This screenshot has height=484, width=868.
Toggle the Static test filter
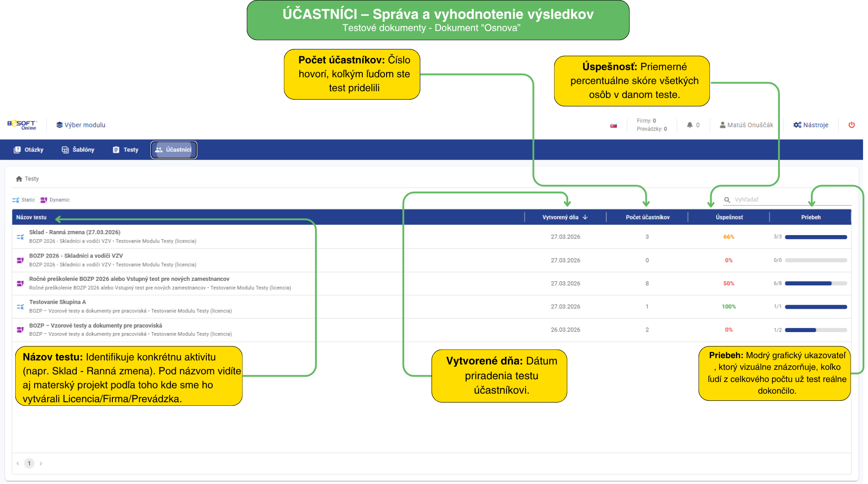click(24, 200)
